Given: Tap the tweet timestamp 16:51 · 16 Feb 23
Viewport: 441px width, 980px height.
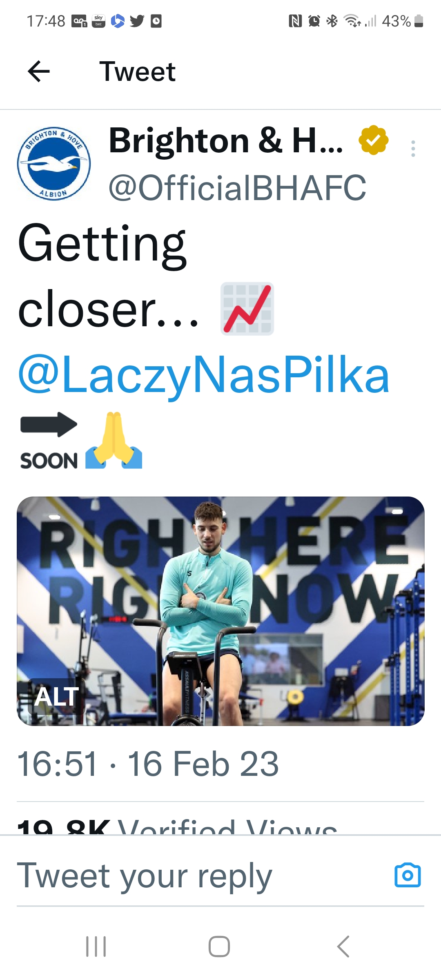Looking at the screenshot, I should click(148, 764).
